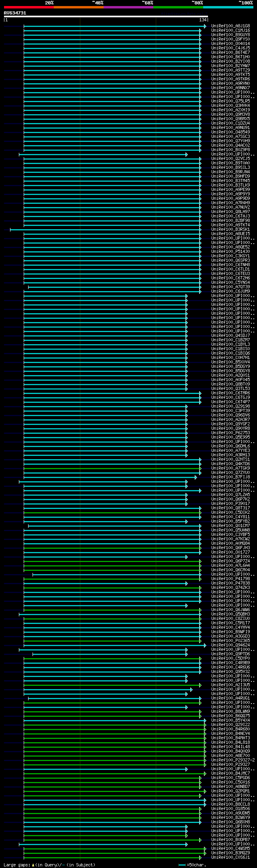
Task: Select the UniRef100_C4J6J5 label
Action: point(230,48)
